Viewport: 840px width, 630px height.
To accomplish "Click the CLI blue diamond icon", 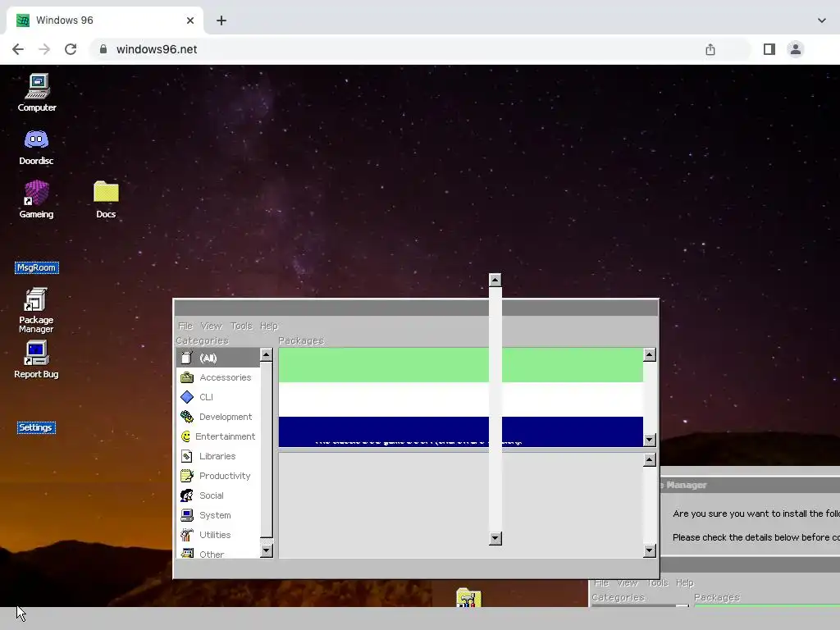I will click(x=187, y=397).
